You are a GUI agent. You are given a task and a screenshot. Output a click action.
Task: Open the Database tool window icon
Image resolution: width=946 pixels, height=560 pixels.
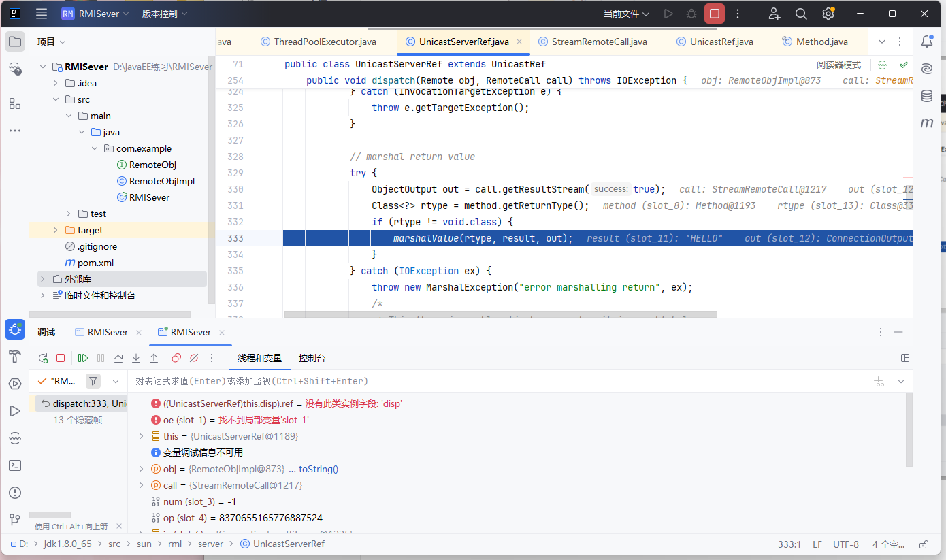click(926, 96)
